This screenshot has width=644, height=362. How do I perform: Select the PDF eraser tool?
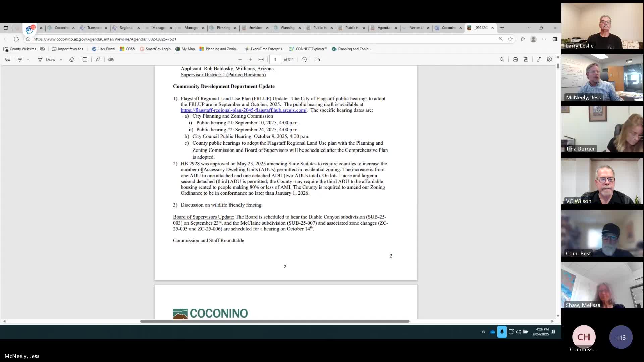71,59
